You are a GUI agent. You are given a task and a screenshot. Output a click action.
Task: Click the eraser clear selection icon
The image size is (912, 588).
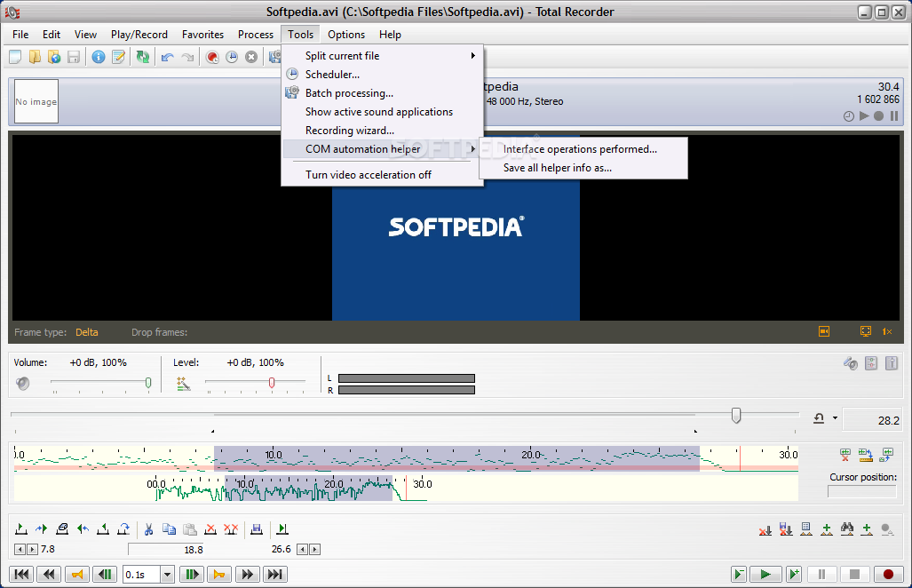[62, 528]
